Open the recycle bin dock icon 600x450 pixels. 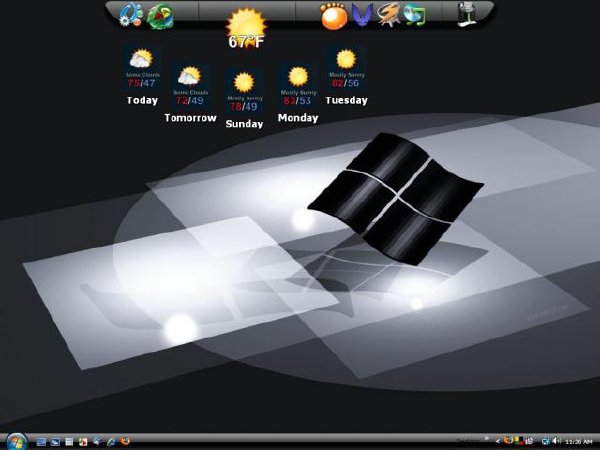468,14
